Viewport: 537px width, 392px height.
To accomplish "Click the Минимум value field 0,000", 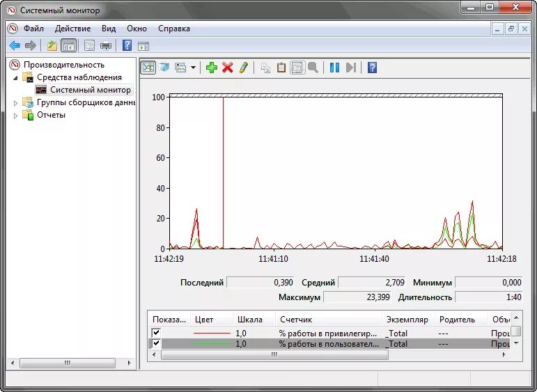I will tap(488, 283).
